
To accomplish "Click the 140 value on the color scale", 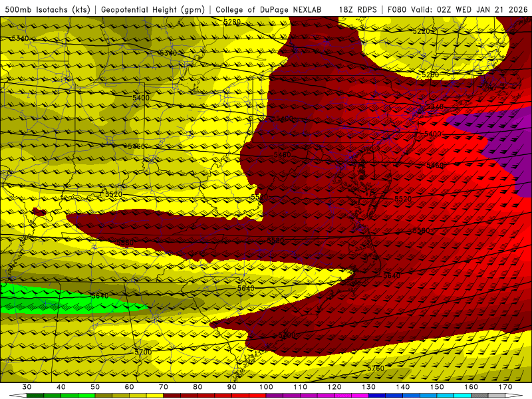I will [x=403, y=387].
